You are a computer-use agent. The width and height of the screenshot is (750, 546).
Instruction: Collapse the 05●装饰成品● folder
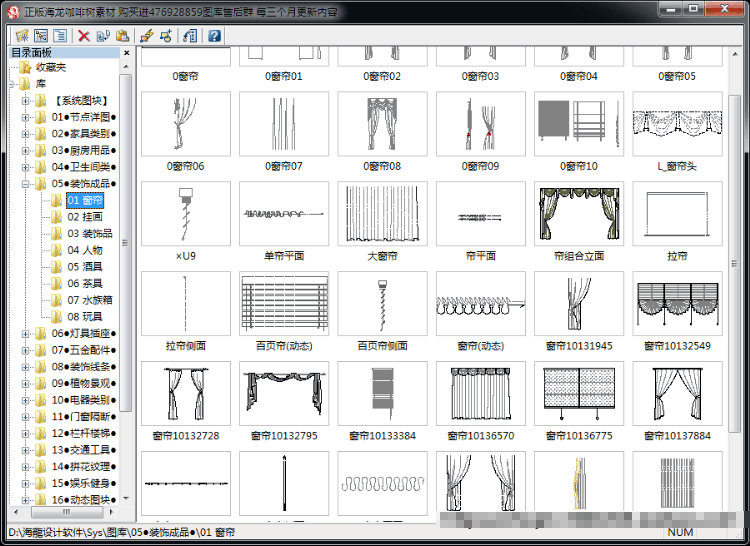click(25, 184)
